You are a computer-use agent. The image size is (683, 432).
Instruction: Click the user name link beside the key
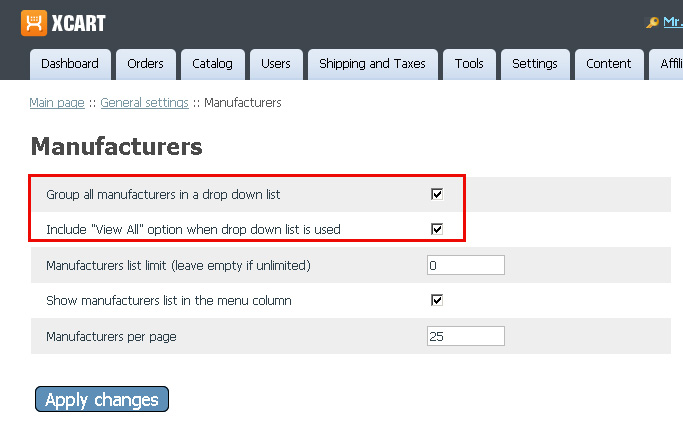click(x=672, y=22)
